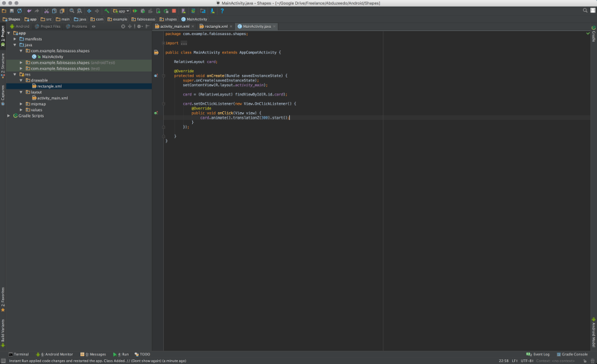Click the AVD Manager icon
The image size is (597, 364).
point(184,11)
